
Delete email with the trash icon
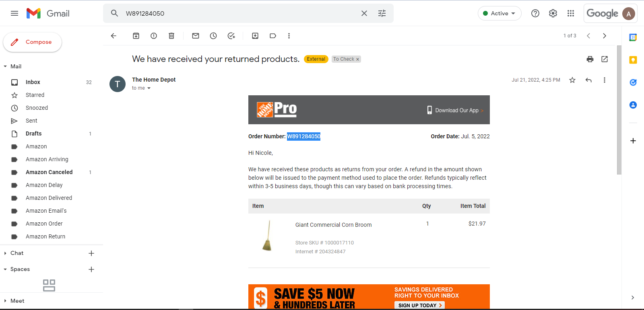(171, 36)
